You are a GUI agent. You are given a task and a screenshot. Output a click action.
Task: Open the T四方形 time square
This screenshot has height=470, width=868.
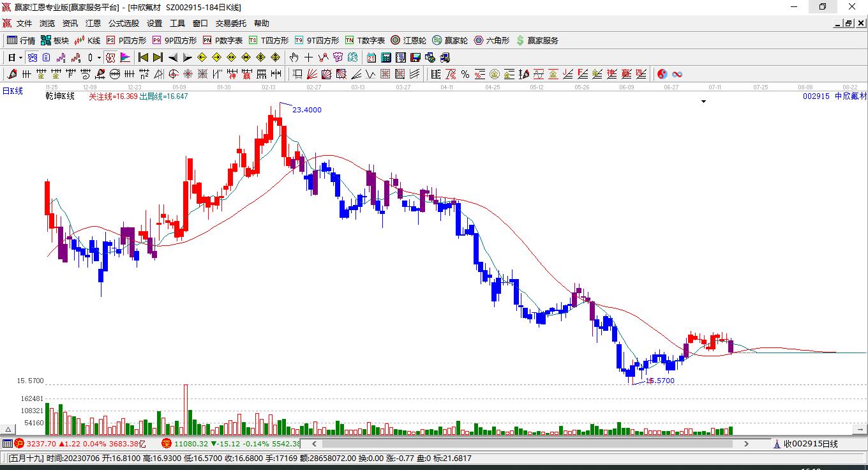pos(269,40)
